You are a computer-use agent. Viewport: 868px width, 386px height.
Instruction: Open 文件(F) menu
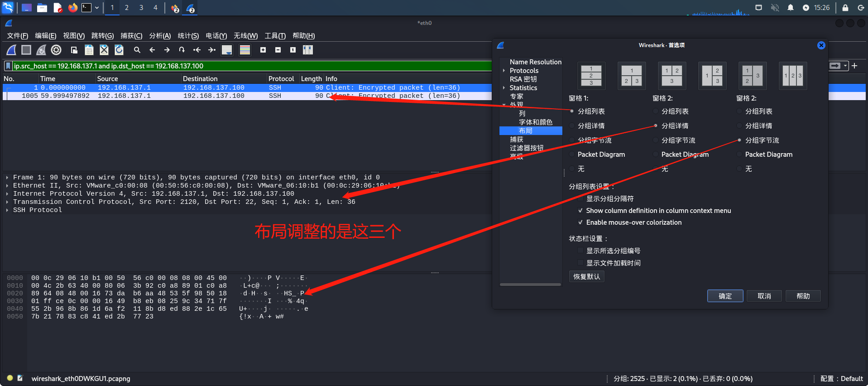(x=17, y=35)
